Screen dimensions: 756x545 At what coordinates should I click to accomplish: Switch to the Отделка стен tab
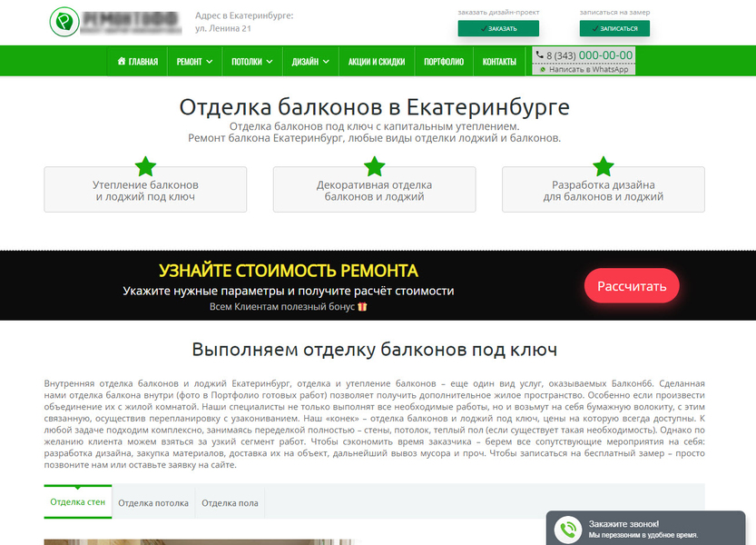point(78,502)
